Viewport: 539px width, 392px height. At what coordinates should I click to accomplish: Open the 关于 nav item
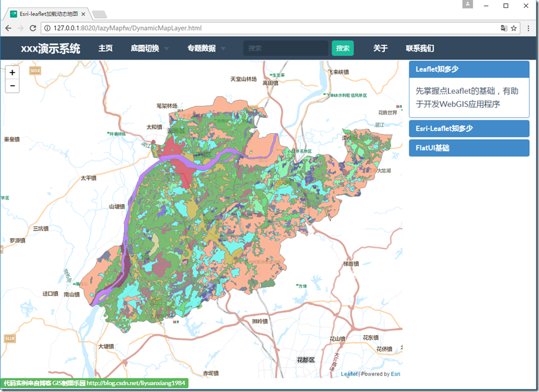point(381,48)
